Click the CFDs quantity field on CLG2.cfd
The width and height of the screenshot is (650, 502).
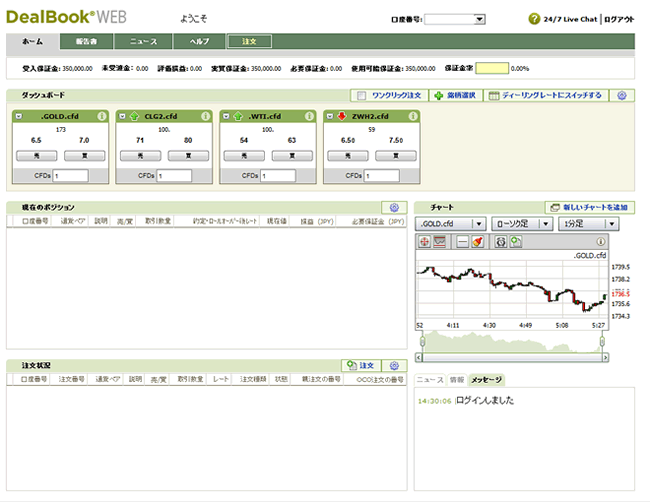pos(174,176)
